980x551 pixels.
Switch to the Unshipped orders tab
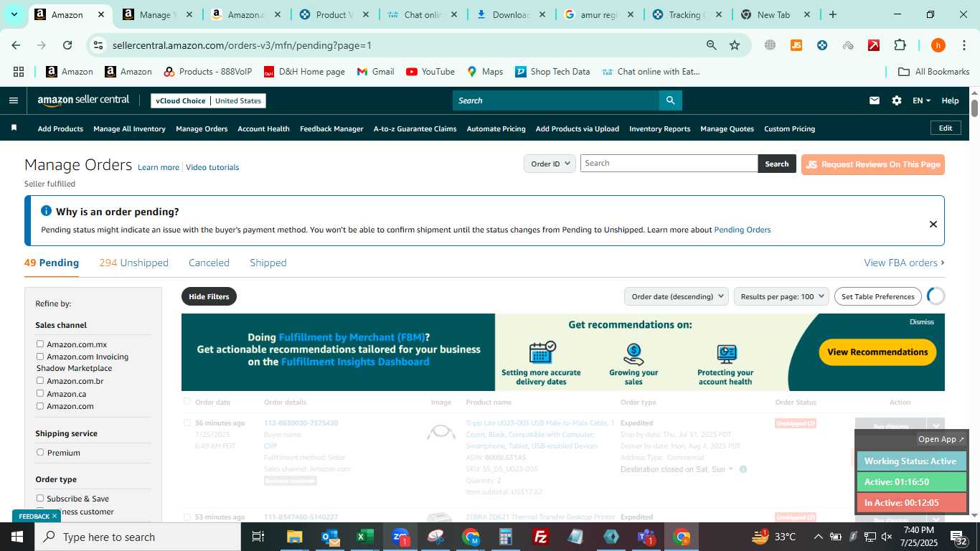pyautogui.click(x=134, y=263)
